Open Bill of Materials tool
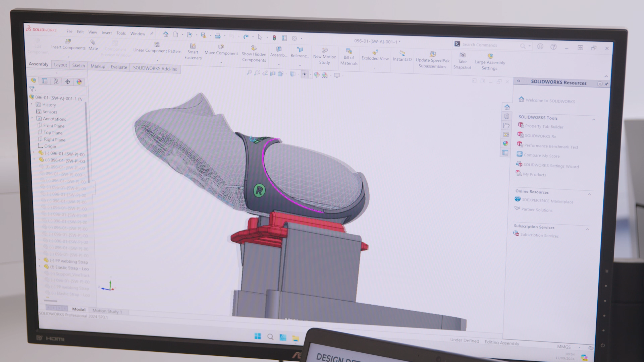Screen dimensions: 644x362 click(349, 57)
